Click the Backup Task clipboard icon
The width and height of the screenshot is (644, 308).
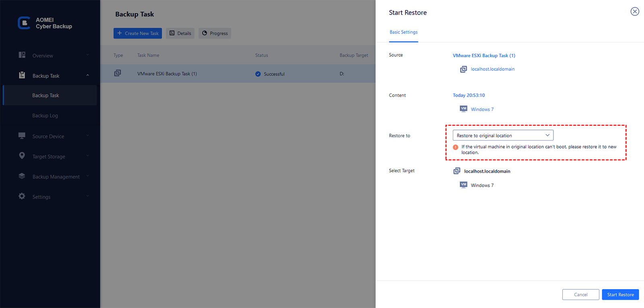22,75
